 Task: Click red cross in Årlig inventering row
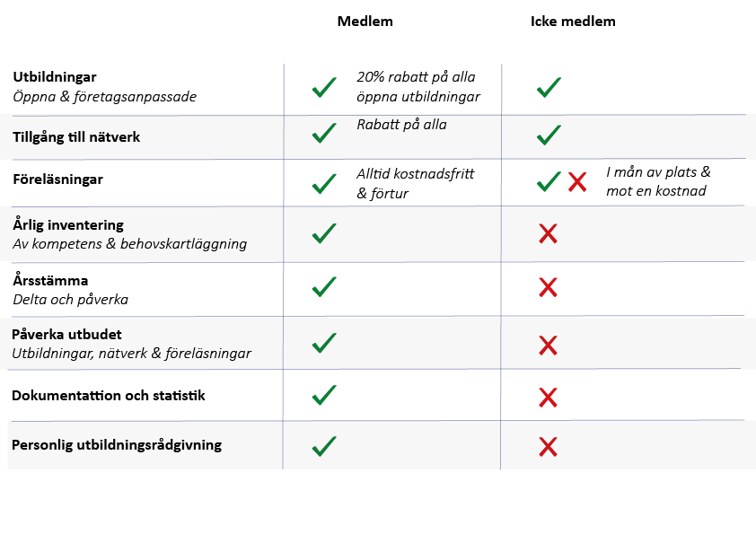click(x=548, y=234)
